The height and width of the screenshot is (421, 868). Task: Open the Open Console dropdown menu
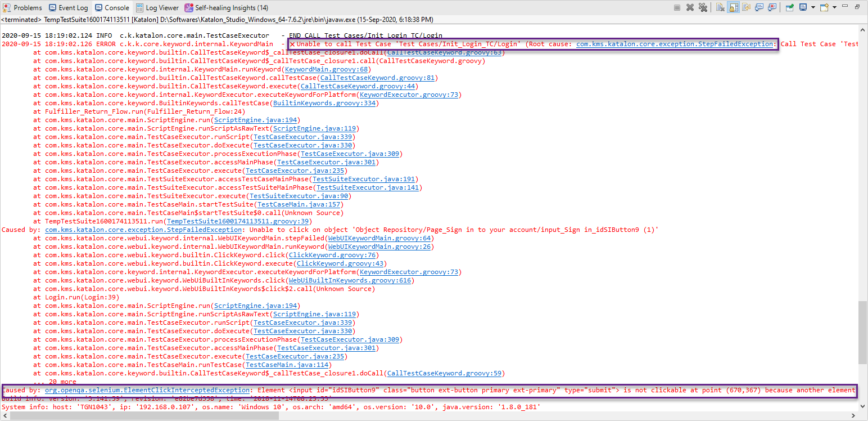[x=834, y=6]
